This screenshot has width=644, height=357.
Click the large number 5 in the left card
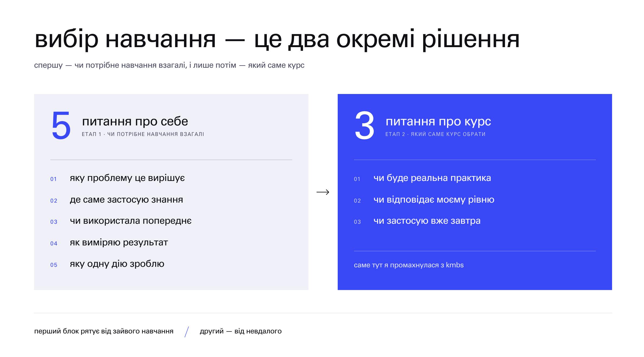coord(61,125)
